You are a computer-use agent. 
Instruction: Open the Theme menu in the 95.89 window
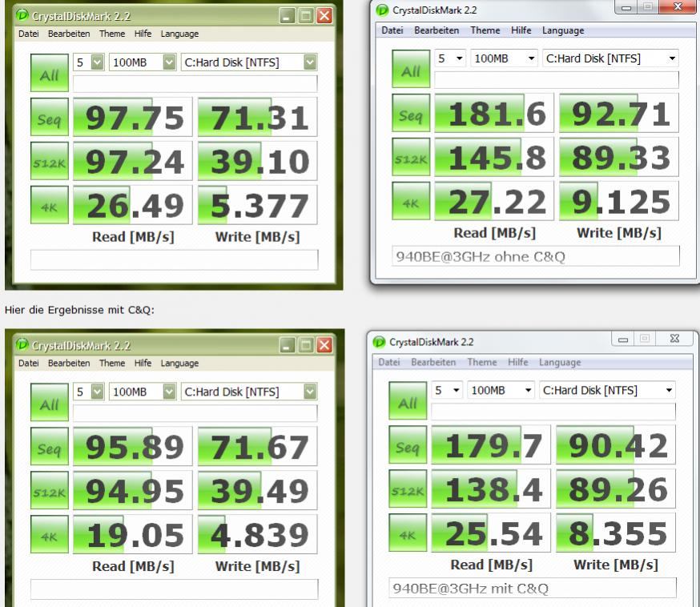(112, 363)
